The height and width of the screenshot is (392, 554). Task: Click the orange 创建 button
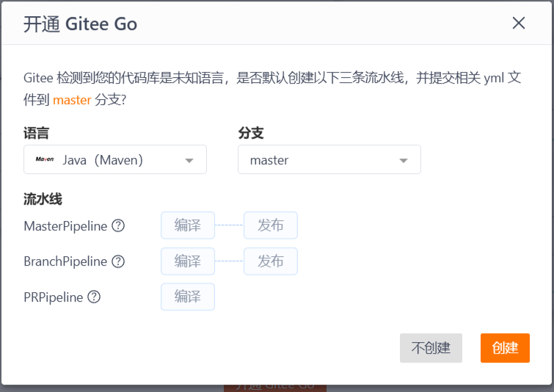[x=505, y=348]
